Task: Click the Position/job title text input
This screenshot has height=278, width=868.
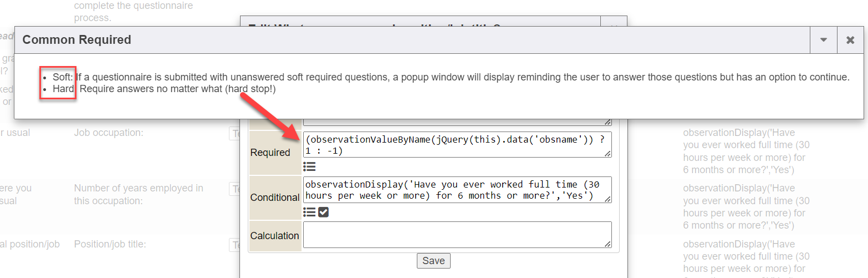Action: 234,245
